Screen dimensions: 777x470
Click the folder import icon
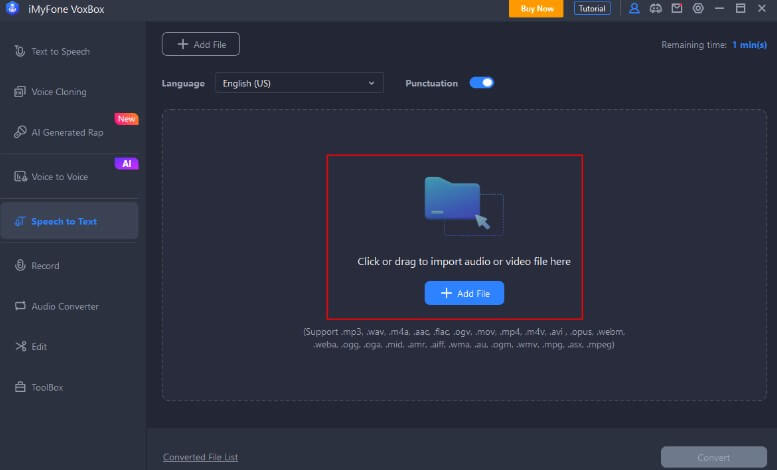coord(463,205)
